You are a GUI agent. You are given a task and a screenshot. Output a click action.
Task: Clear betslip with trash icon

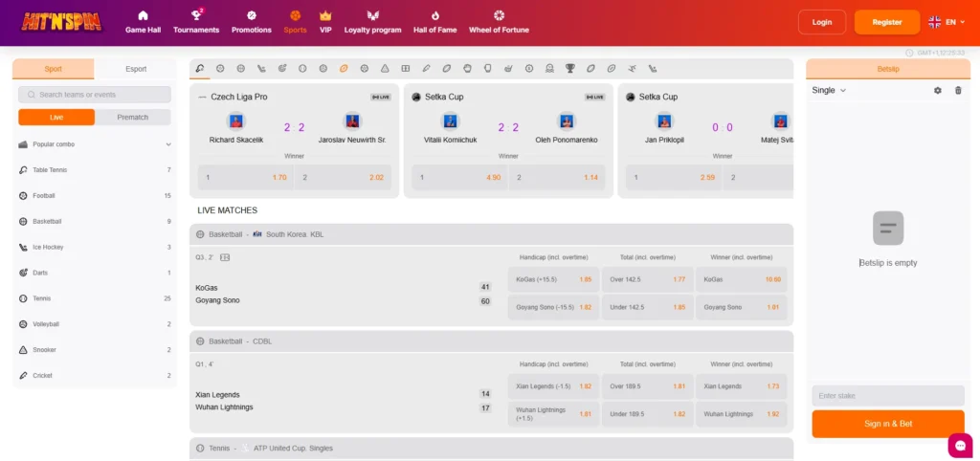[958, 91]
